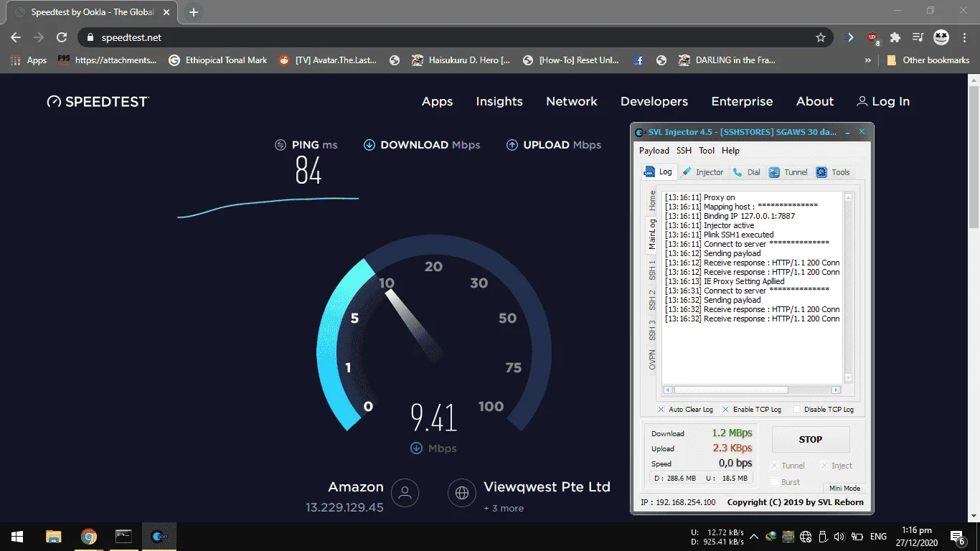Image resolution: width=980 pixels, height=551 pixels.
Task: Click the Amazon provider user icon
Action: point(405,493)
